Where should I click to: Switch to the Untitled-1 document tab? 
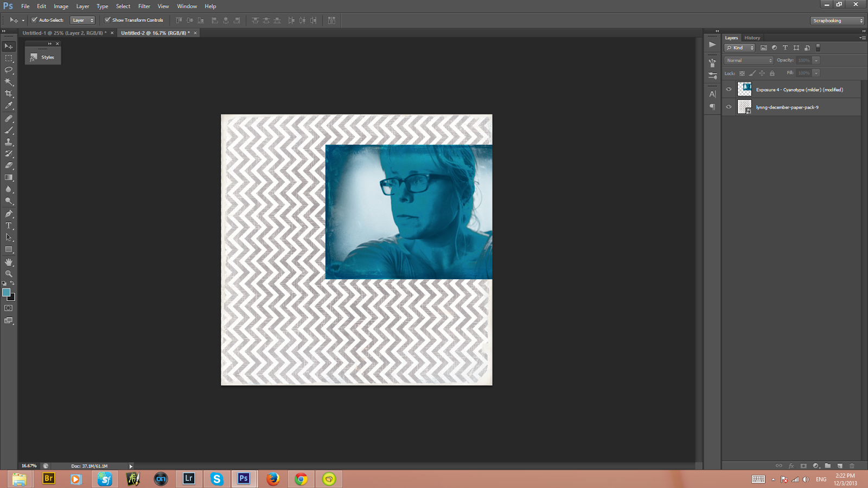click(x=65, y=33)
